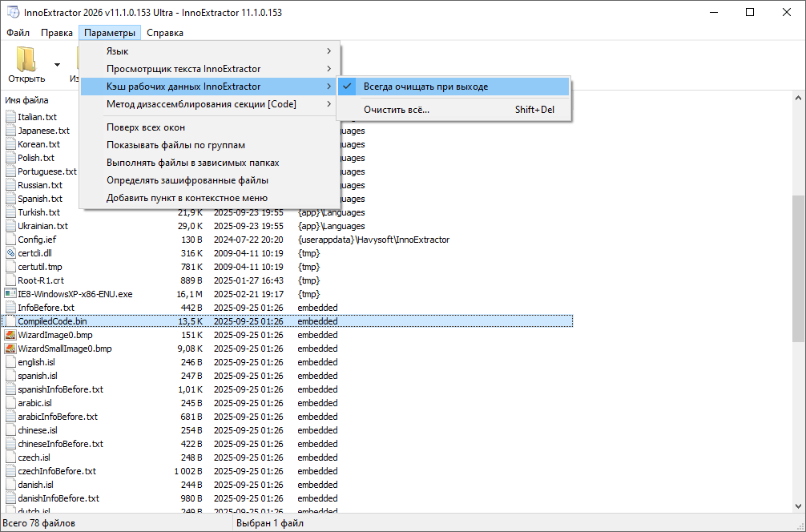Click the WizardImage0.bmp image icon
806x532 pixels.
click(10, 335)
